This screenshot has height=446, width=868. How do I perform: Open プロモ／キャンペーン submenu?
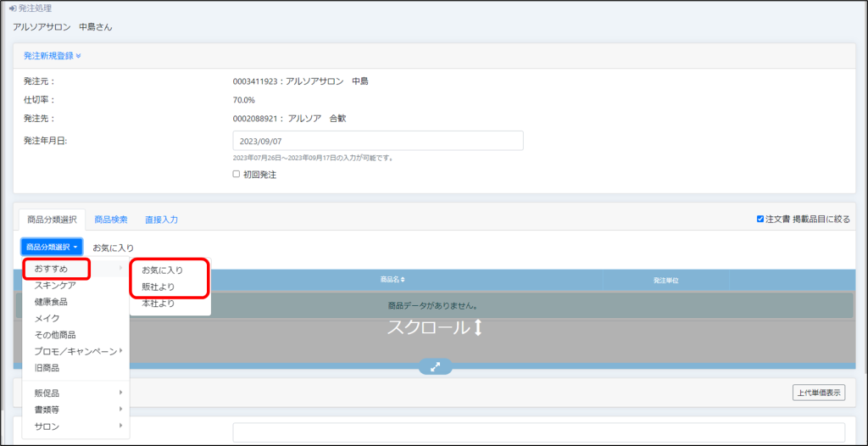[x=76, y=351]
